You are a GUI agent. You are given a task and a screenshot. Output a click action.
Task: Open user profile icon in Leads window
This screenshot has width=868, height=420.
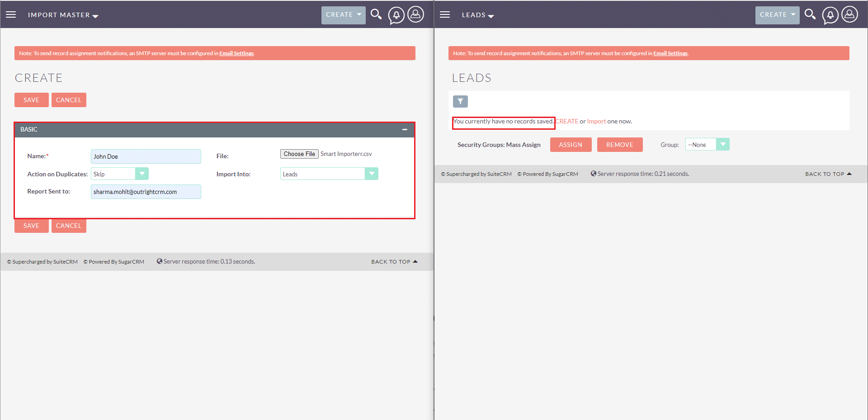850,14
